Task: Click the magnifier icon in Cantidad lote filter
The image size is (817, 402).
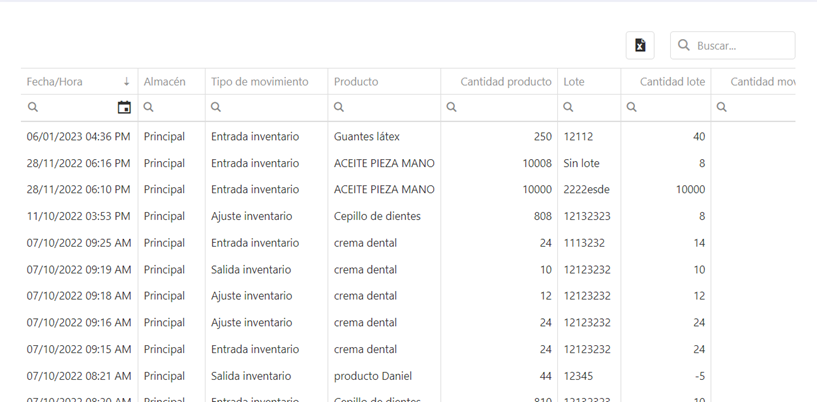Action: (632, 107)
